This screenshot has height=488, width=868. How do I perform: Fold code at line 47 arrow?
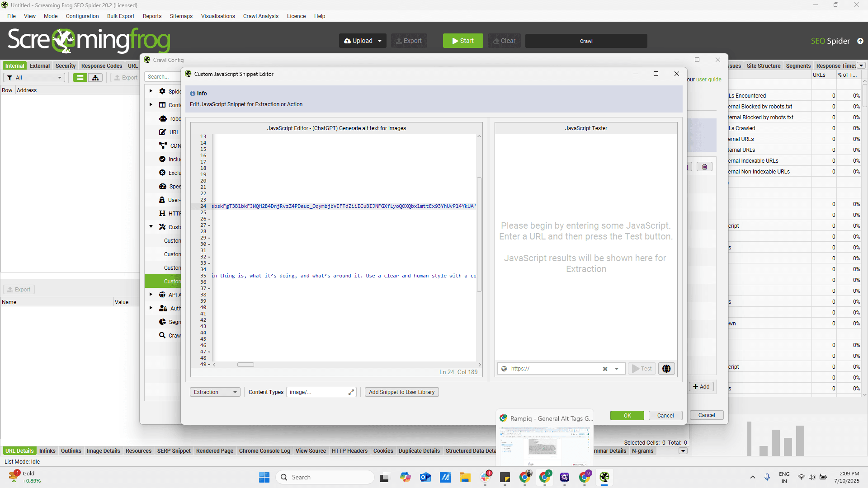[x=209, y=352]
